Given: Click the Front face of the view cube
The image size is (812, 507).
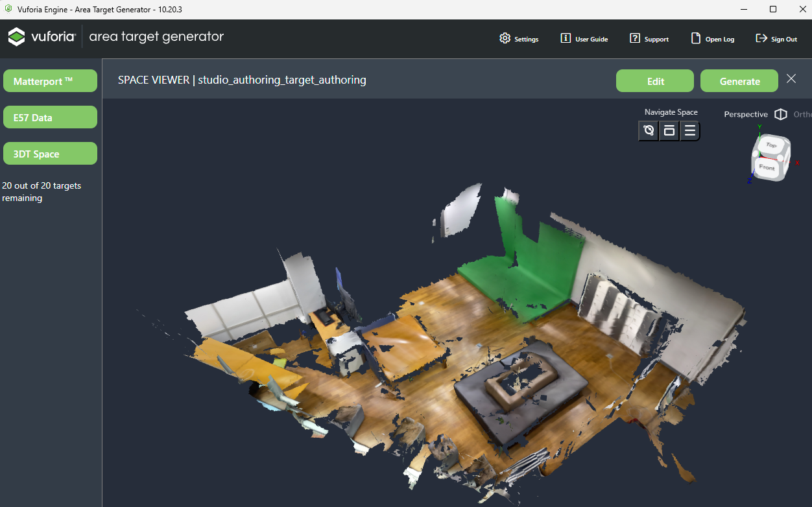Looking at the screenshot, I should (767, 167).
